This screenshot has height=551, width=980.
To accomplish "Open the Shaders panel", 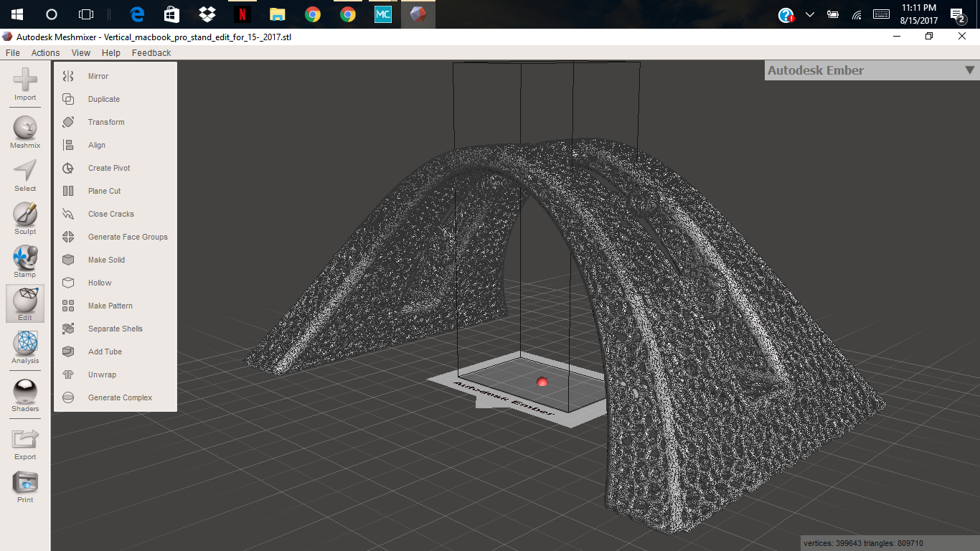I will pyautogui.click(x=25, y=395).
